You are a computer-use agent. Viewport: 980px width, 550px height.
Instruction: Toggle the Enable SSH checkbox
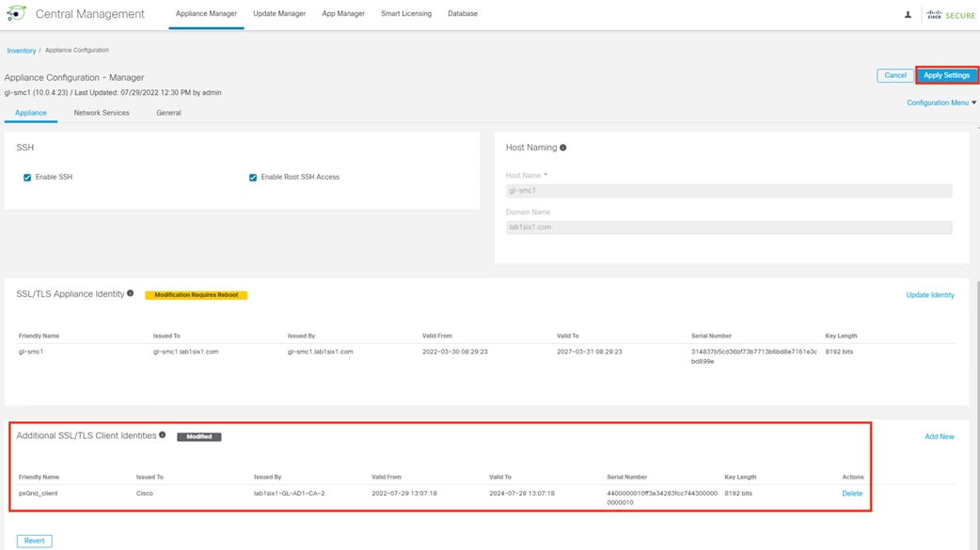[x=27, y=178]
